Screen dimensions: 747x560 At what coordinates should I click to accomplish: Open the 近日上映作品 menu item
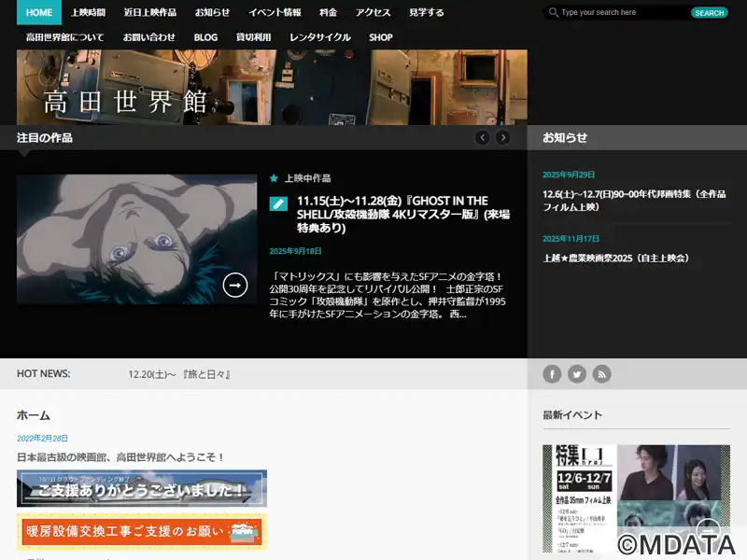point(150,12)
